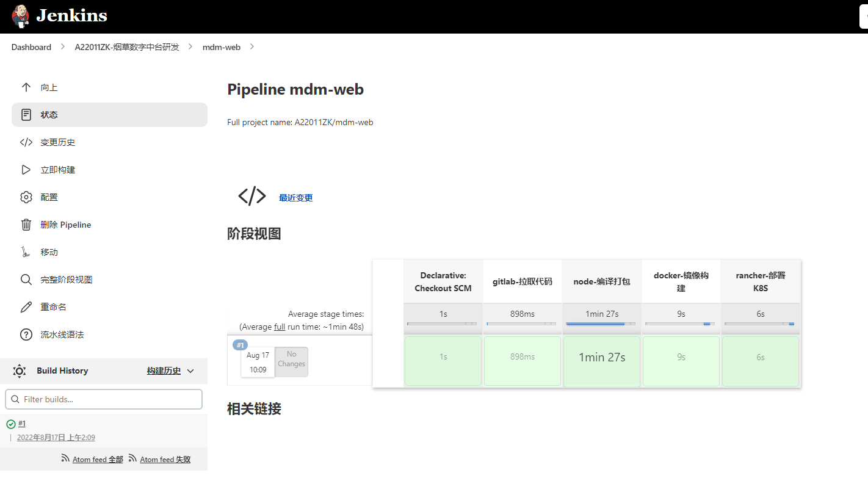Open the 移动 move option
Viewport: 868px width, 492px height.
[x=49, y=252]
